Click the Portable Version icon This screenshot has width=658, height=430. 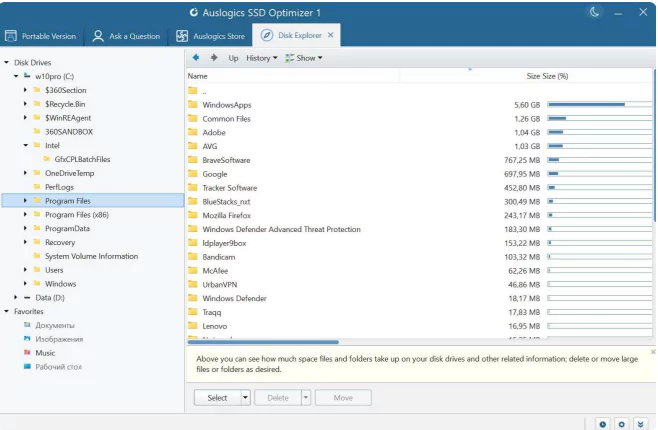coord(11,36)
